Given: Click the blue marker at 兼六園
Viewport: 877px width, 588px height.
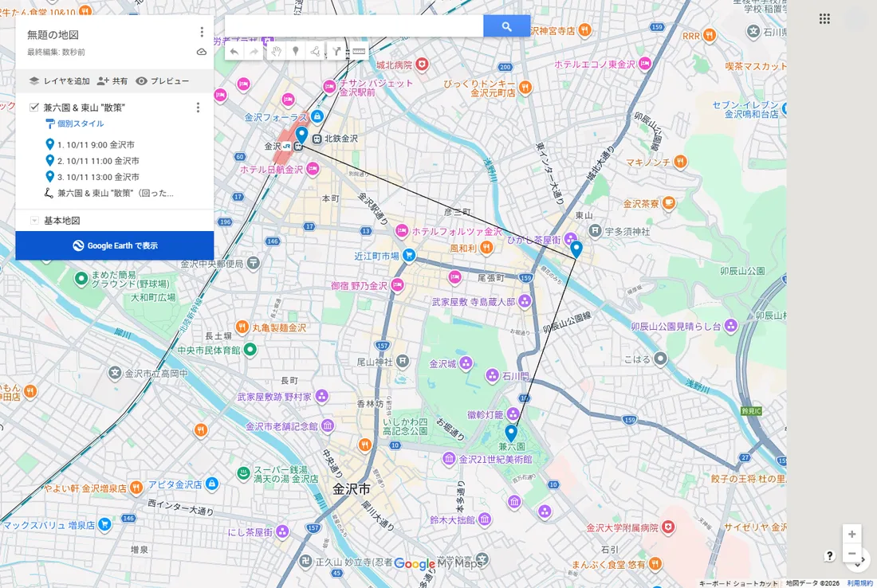Looking at the screenshot, I should (510, 433).
